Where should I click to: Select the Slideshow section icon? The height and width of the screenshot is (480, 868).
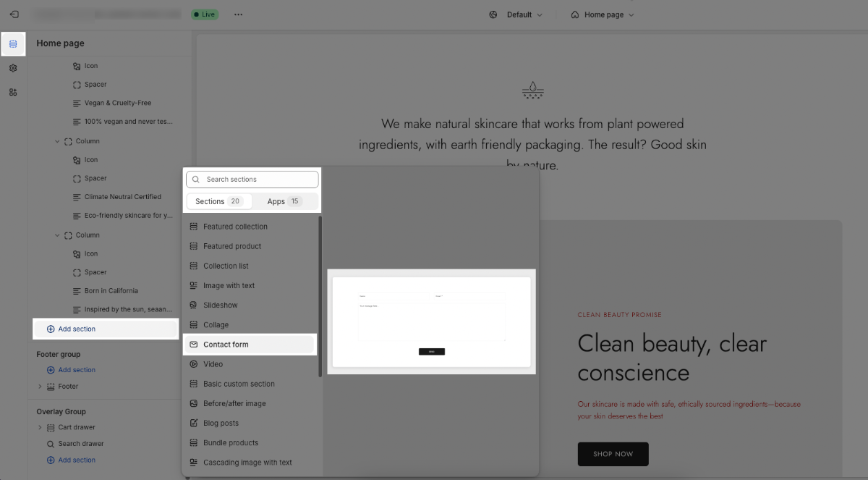click(x=193, y=306)
